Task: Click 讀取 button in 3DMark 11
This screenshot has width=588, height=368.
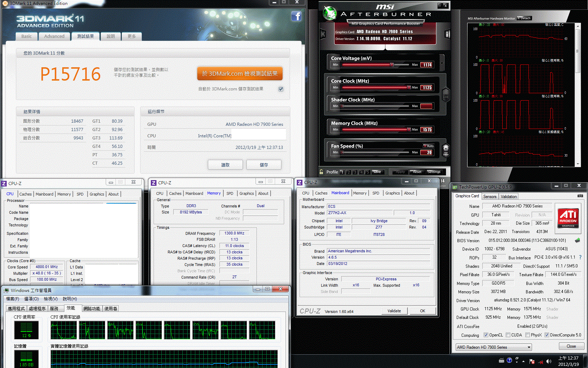Action: pos(225,165)
